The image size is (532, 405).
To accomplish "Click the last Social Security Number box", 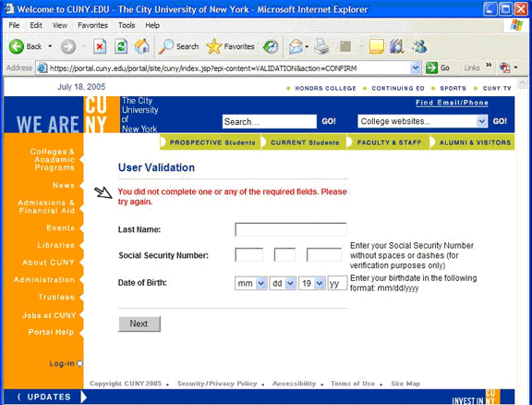I will tap(324, 255).
